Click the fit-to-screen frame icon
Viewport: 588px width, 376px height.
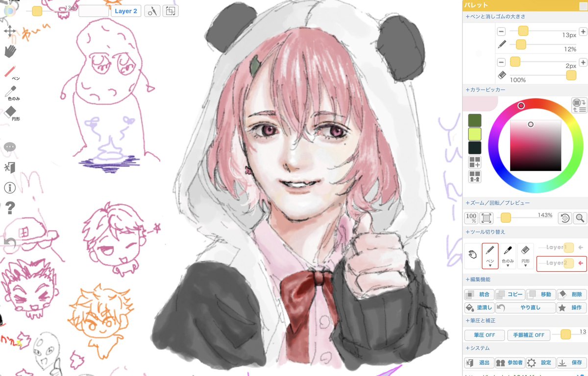tap(487, 218)
